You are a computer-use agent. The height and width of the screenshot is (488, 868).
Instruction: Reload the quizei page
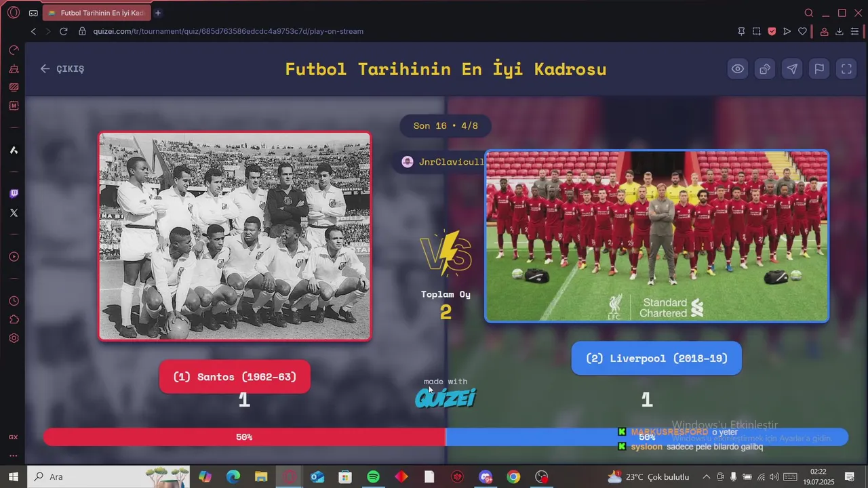64,31
